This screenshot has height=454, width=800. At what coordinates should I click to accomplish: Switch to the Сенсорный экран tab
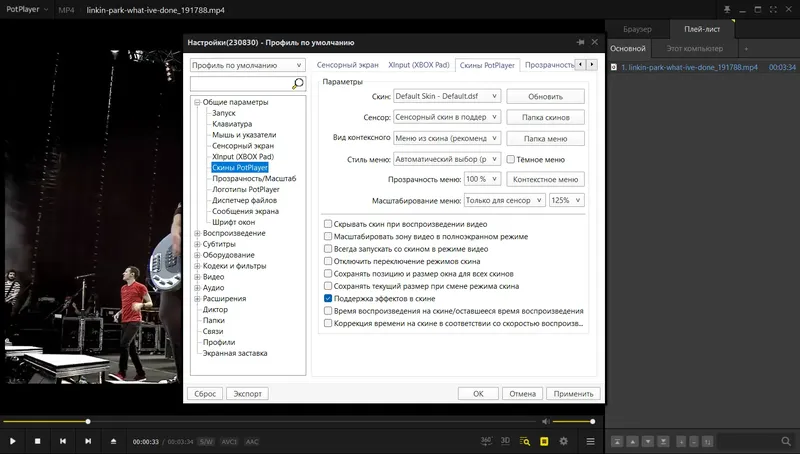tap(347, 65)
